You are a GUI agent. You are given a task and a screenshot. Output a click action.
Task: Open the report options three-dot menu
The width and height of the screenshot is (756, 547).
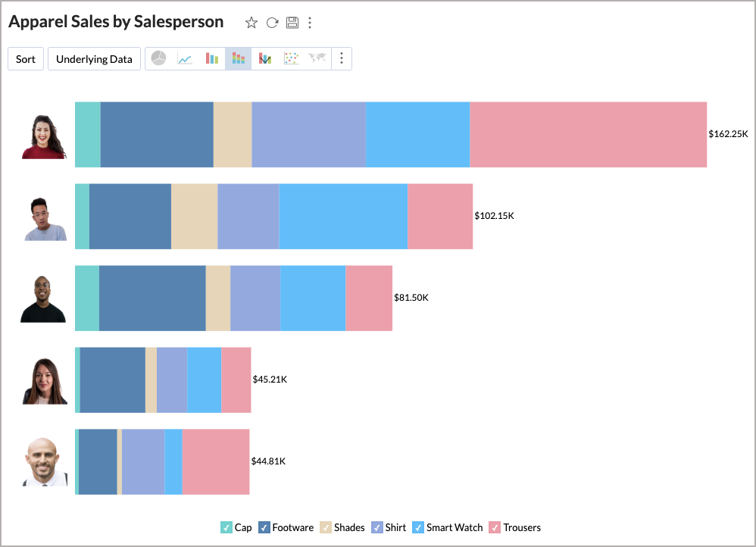tap(310, 23)
